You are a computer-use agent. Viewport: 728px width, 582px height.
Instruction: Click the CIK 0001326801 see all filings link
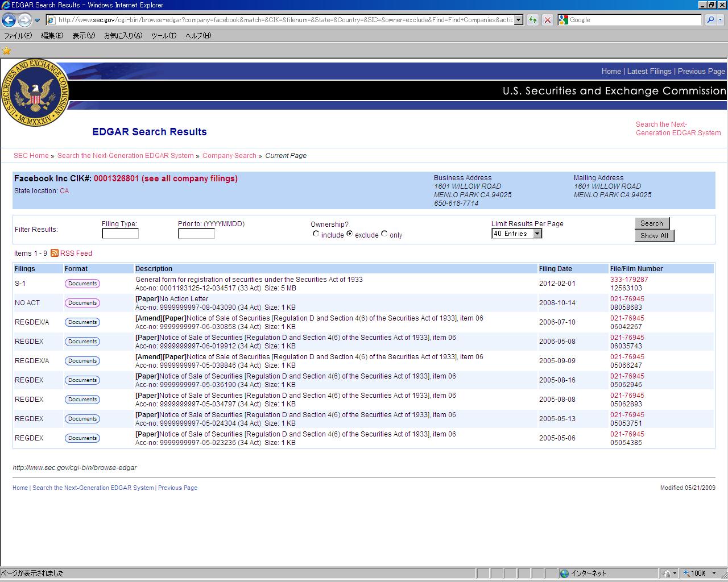tap(166, 178)
